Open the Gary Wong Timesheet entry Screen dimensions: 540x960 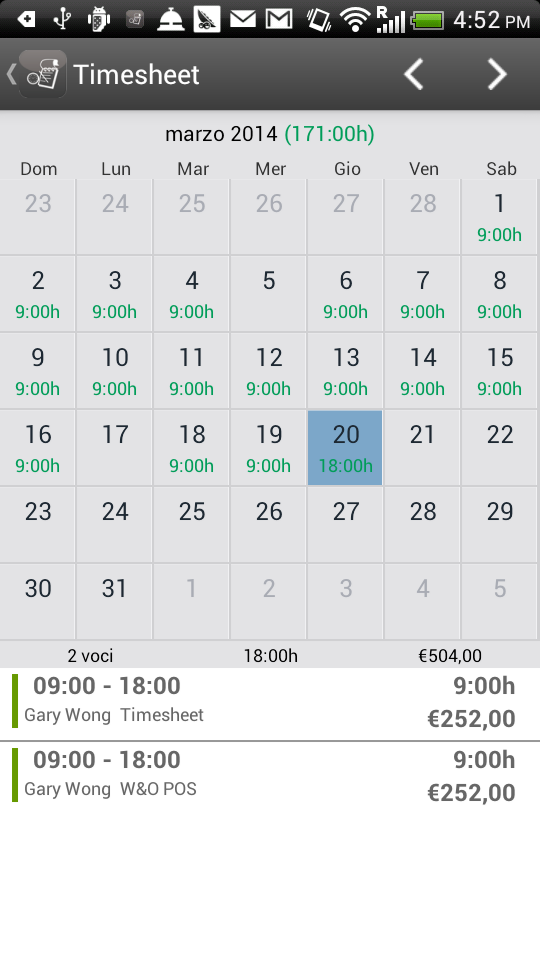270,703
